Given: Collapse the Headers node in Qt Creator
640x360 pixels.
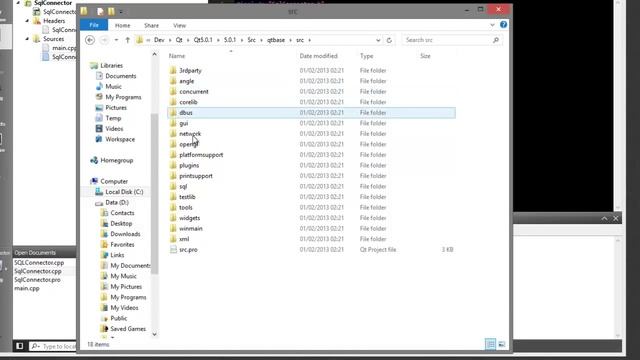Looking at the screenshot, I should tap(27, 20).
